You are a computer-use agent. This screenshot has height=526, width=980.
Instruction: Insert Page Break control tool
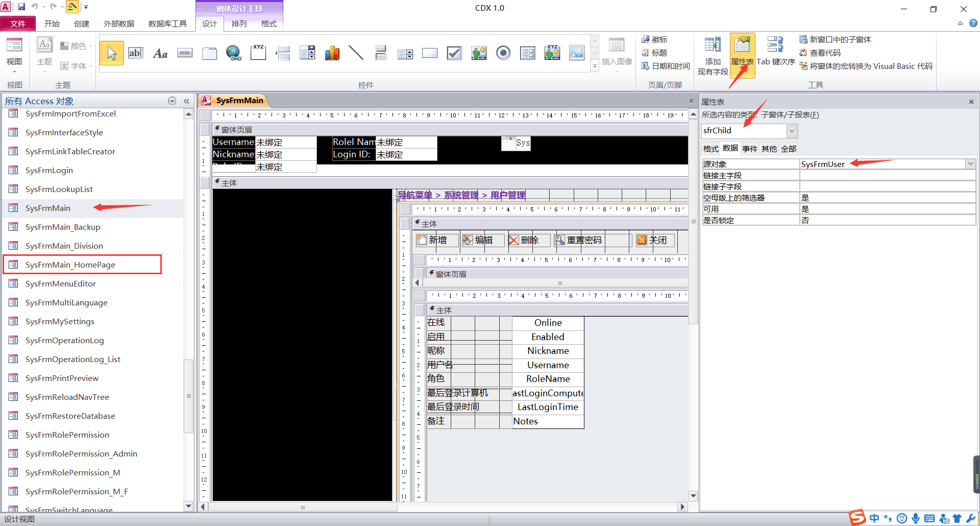tap(283, 53)
